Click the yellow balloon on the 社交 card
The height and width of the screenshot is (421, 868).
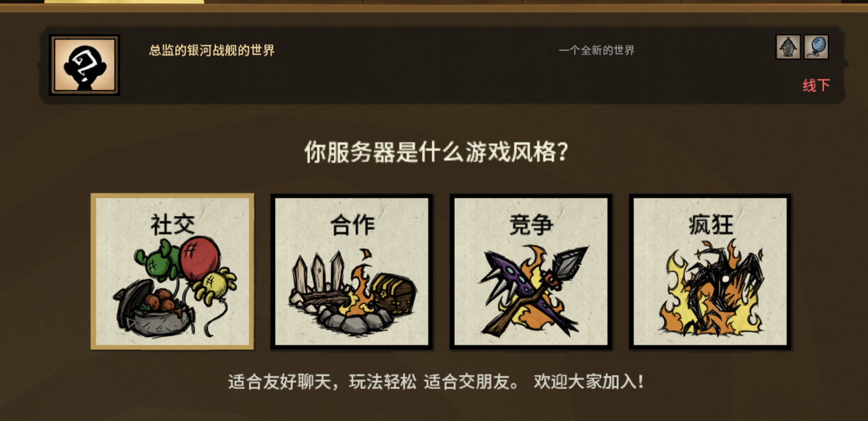click(x=216, y=285)
